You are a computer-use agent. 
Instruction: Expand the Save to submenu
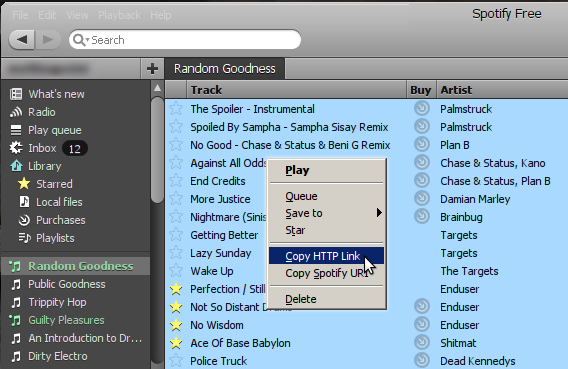pos(326,213)
